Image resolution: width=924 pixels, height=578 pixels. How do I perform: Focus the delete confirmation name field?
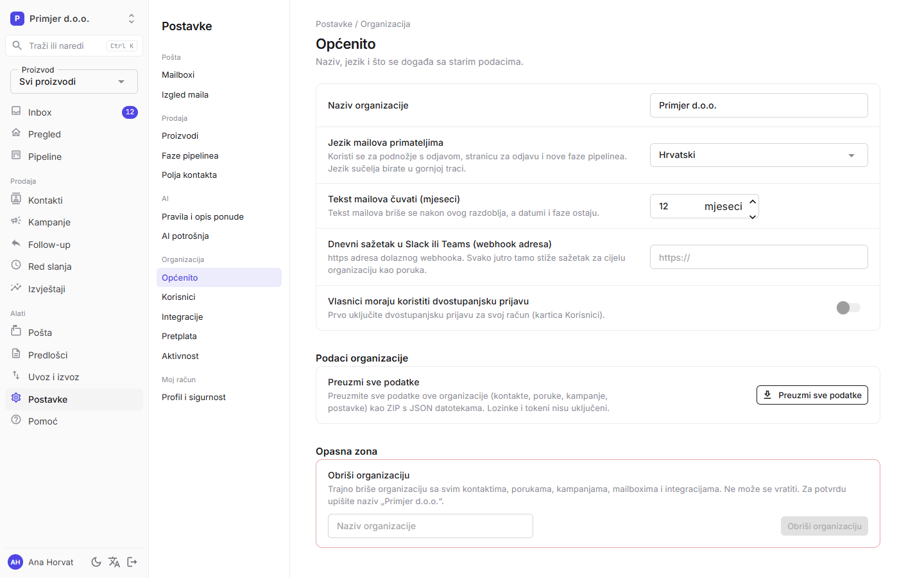[430, 526]
